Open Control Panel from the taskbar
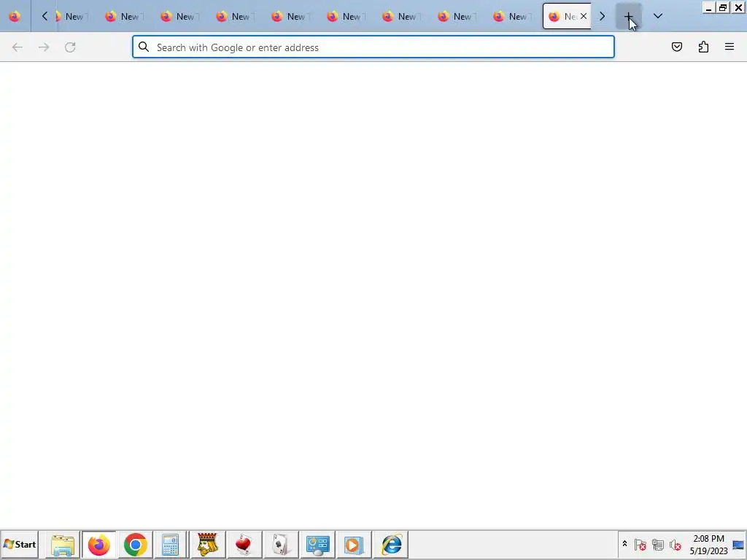Screen dimensions: 747x560 [x=317, y=545]
